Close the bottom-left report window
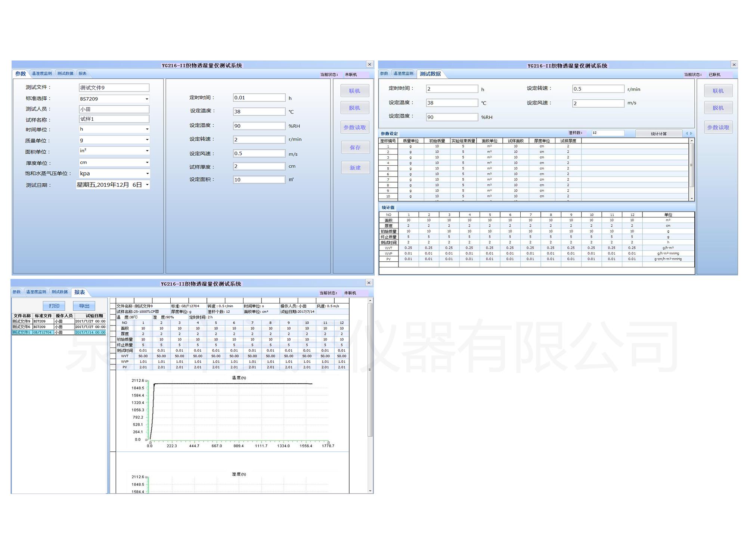Viewport: 747px width, 560px height. pyautogui.click(x=369, y=283)
